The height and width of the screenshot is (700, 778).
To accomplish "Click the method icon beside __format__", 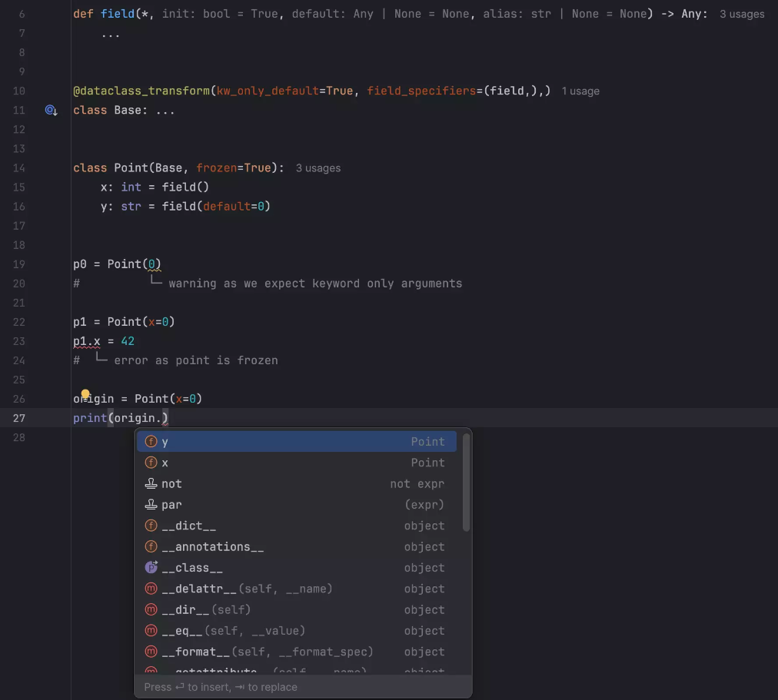I will (x=151, y=652).
